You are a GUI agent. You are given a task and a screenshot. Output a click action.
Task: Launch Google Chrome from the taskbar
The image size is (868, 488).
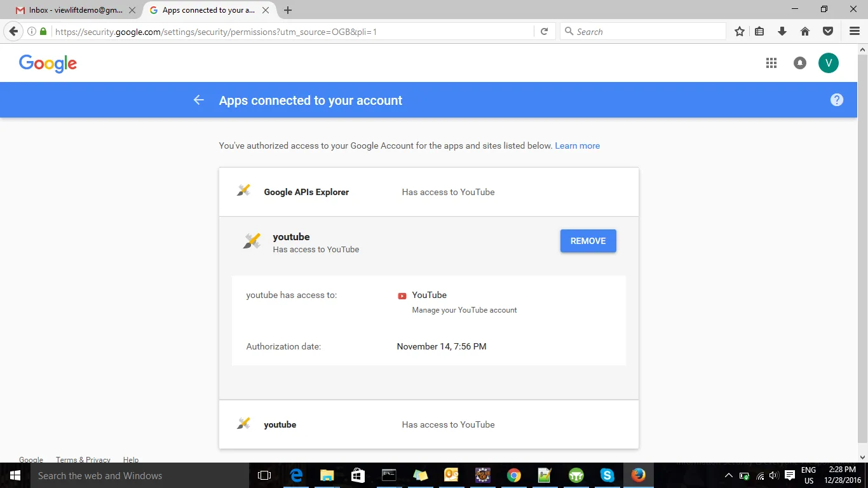pyautogui.click(x=514, y=475)
